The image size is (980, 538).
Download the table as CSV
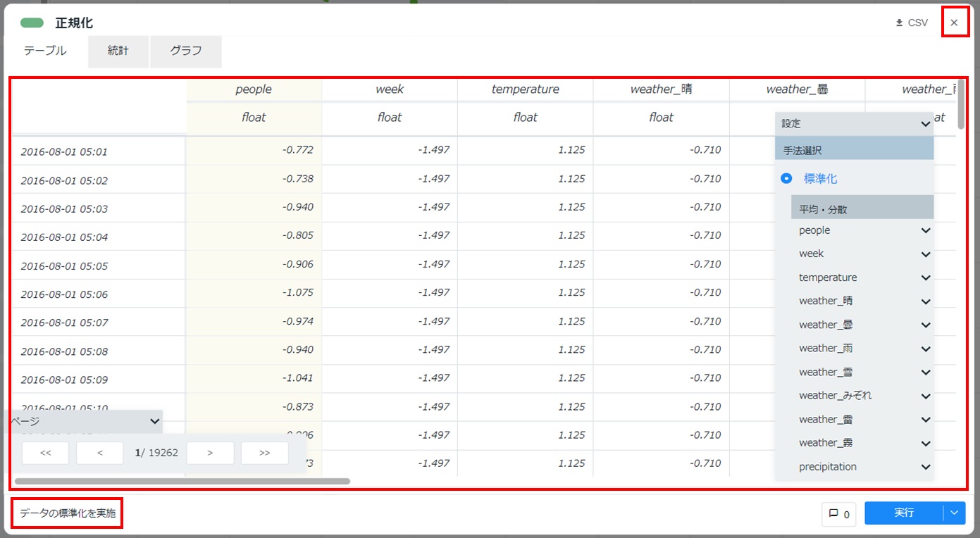[x=911, y=23]
